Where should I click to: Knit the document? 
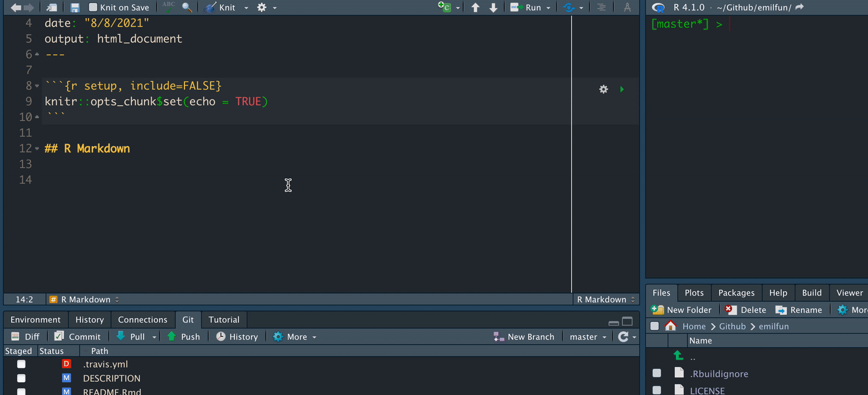(220, 8)
